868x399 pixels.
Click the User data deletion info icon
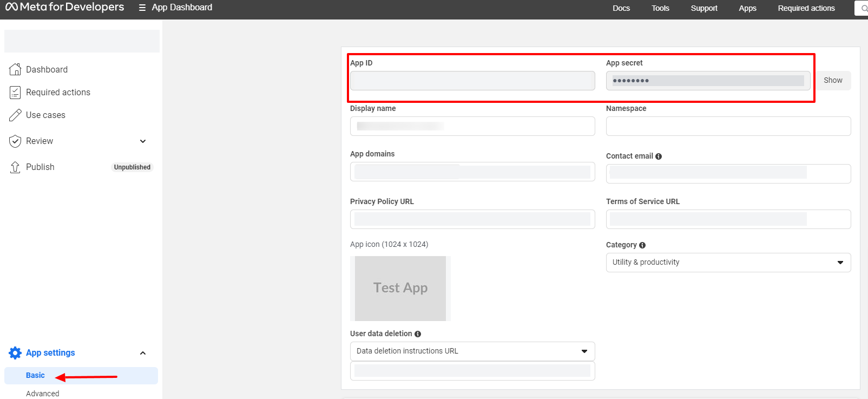click(x=418, y=334)
